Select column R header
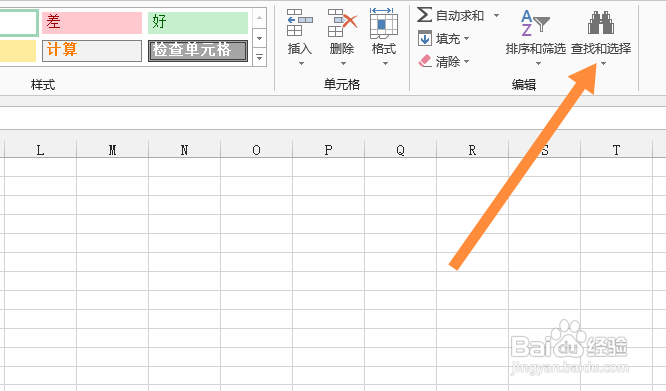This screenshot has height=391, width=666. [472, 150]
